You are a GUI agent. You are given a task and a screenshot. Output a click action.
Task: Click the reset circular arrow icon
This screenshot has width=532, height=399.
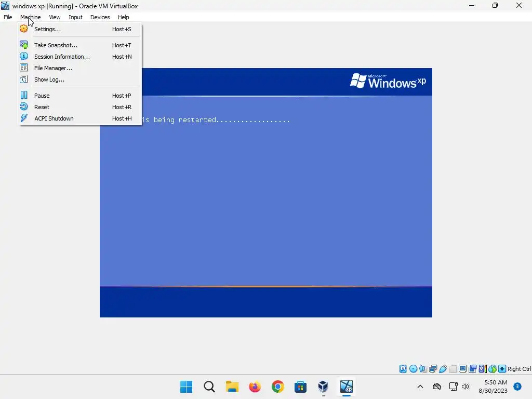click(x=24, y=107)
